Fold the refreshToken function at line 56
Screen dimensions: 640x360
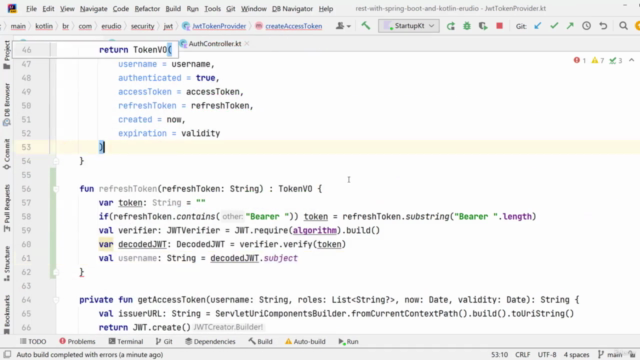[x=56, y=189]
